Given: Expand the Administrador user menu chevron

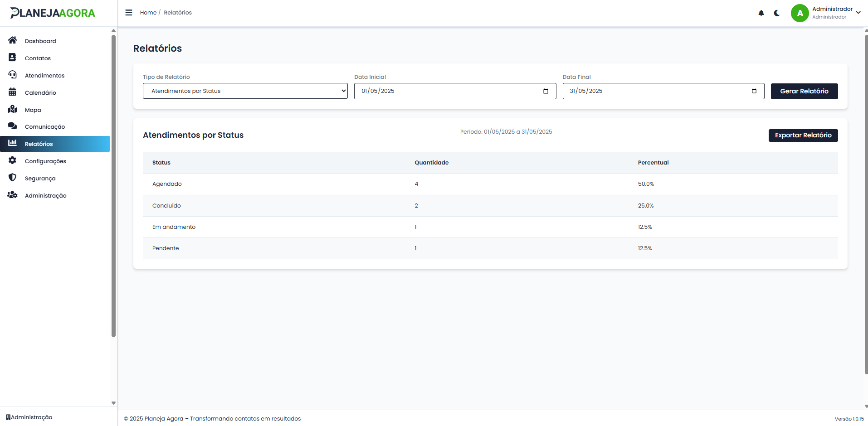Looking at the screenshot, I should point(858,13).
